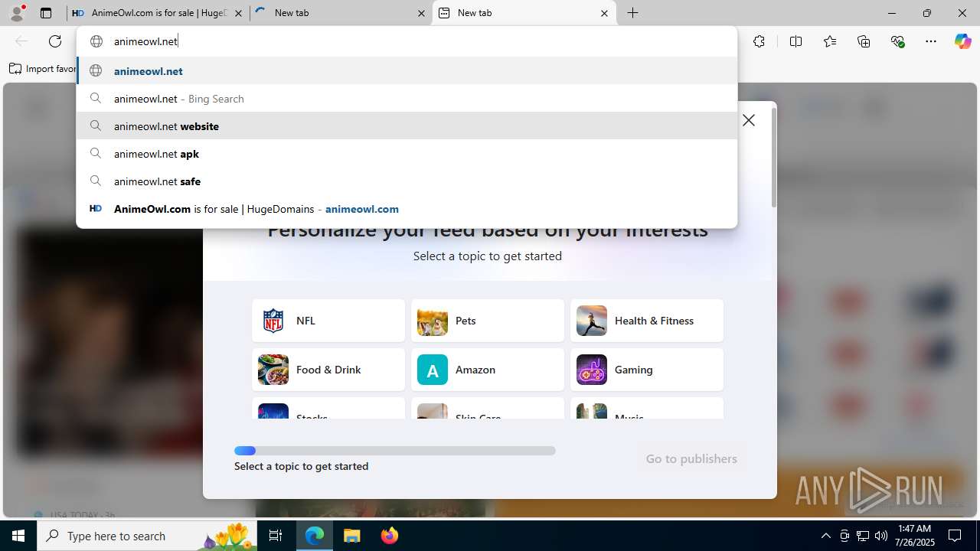Close the personalize feed dialog
Viewport: 980px width, 551px height.
point(749,120)
